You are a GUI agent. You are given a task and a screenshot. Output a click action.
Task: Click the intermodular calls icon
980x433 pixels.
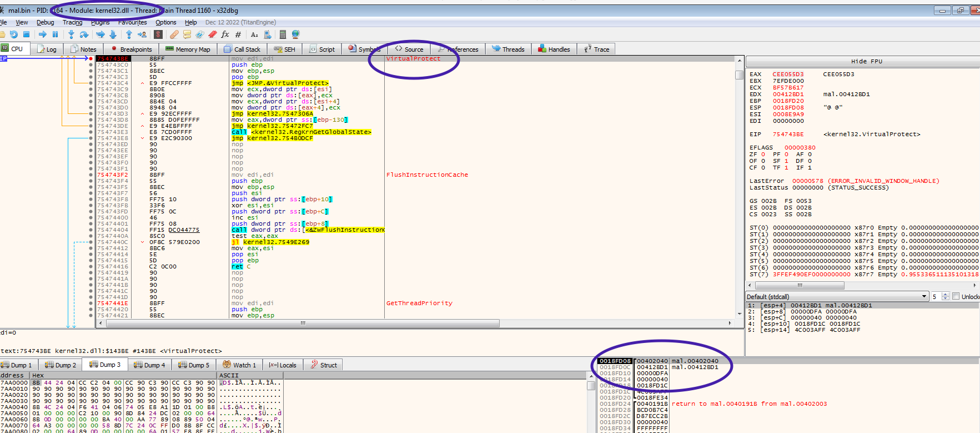pyautogui.click(x=268, y=34)
